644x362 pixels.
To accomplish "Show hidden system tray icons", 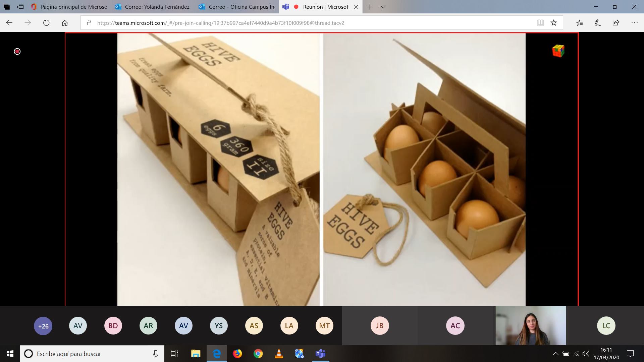I will 555,354.
